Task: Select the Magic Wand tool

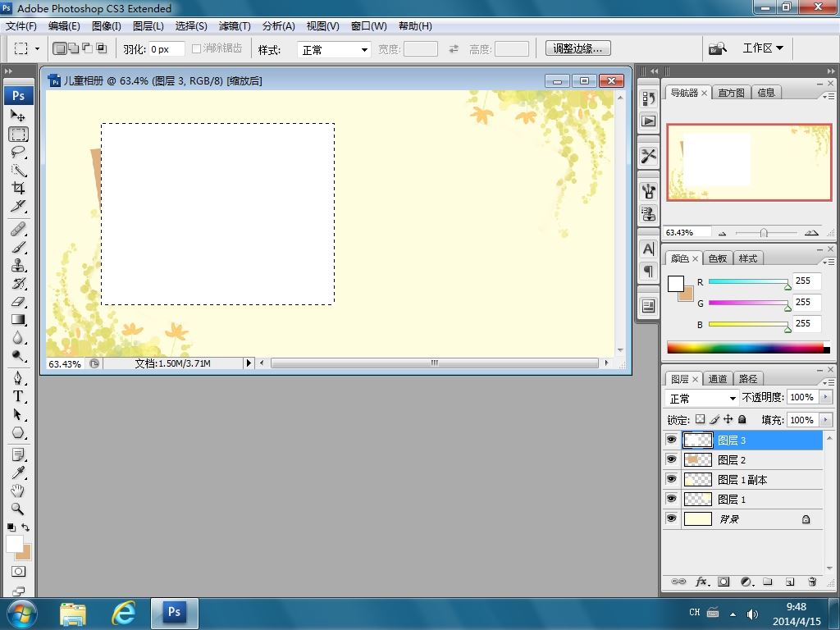Action: coord(18,171)
